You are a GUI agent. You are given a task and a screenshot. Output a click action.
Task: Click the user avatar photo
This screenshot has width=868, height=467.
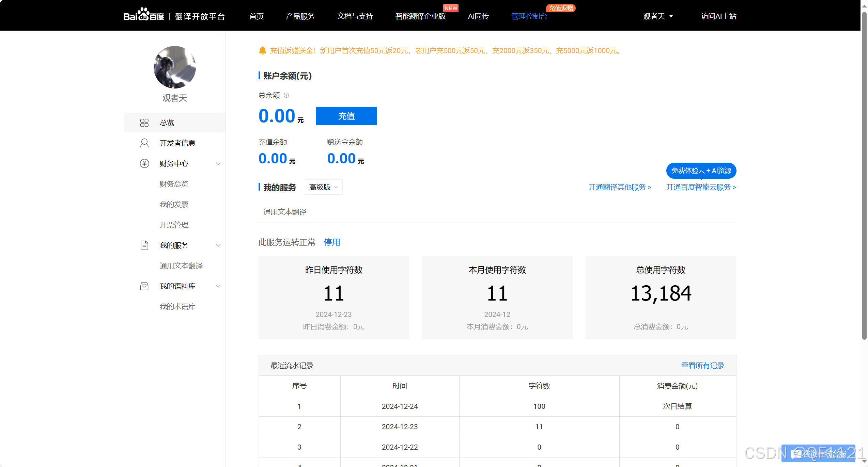(x=175, y=67)
